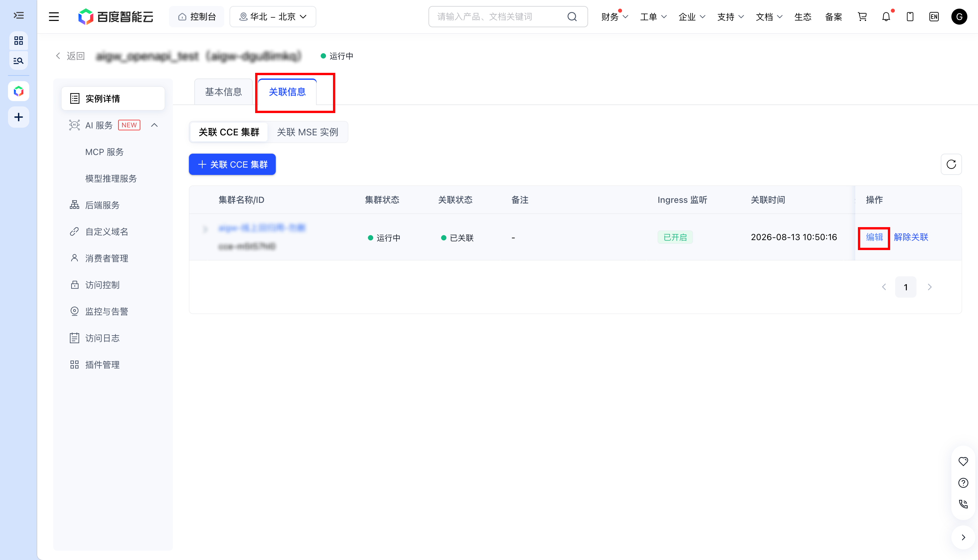978x560 pixels.
Task: Click the 关联时间 column header
Action: click(767, 200)
